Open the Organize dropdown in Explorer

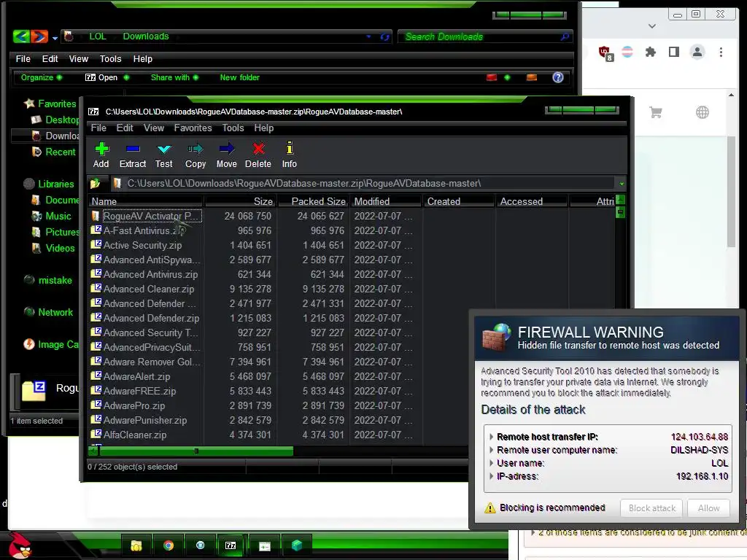click(x=42, y=77)
